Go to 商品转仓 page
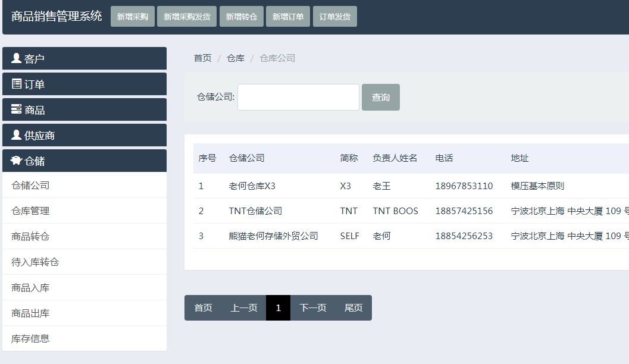629x364 pixels. click(x=30, y=237)
